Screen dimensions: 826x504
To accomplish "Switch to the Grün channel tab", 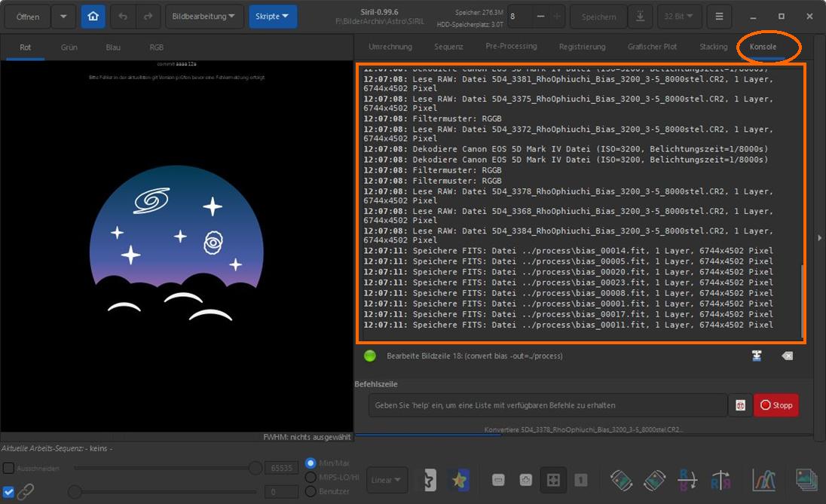I will (x=69, y=47).
